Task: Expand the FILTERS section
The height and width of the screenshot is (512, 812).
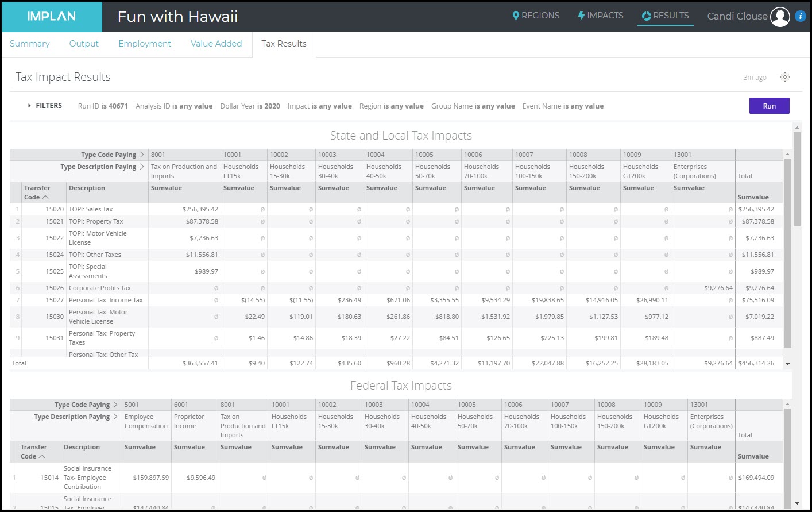Action: [45, 106]
